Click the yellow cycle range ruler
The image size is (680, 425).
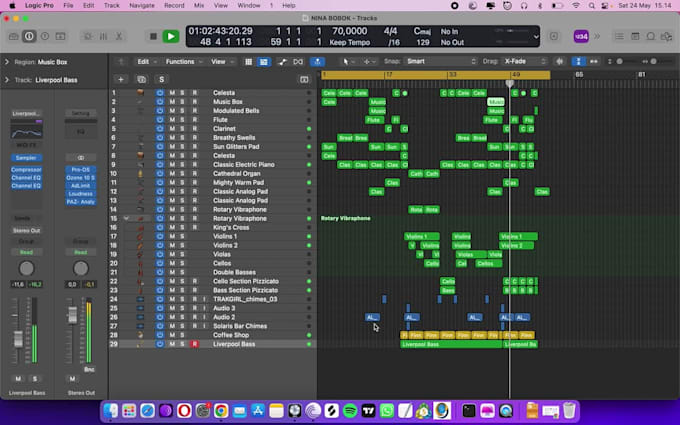(435, 75)
